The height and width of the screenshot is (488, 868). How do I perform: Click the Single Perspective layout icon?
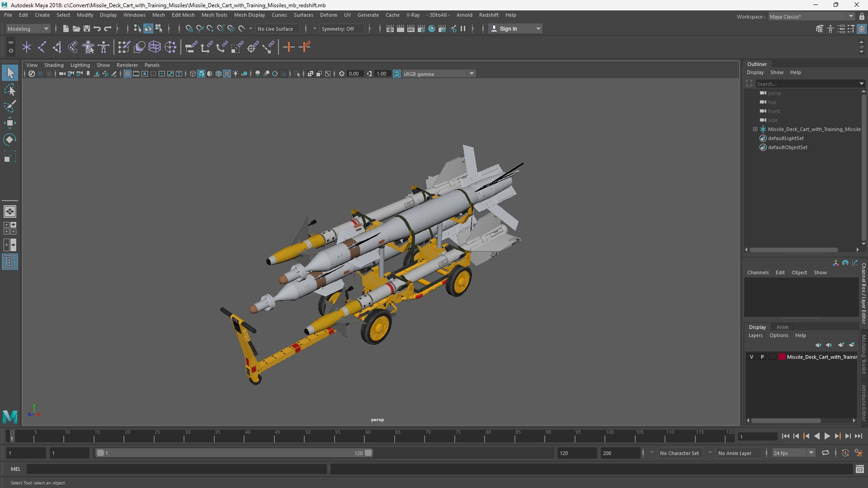pos(10,211)
